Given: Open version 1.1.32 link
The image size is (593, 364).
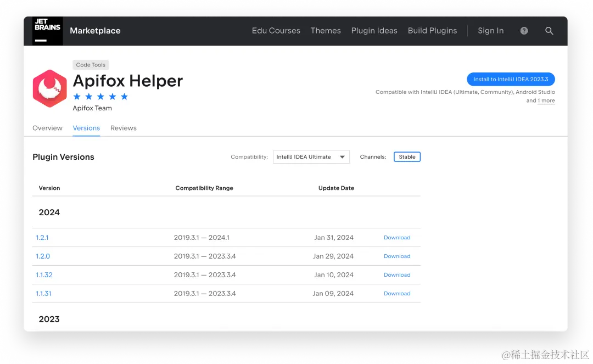Looking at the screenshot, I should [44, 275].
